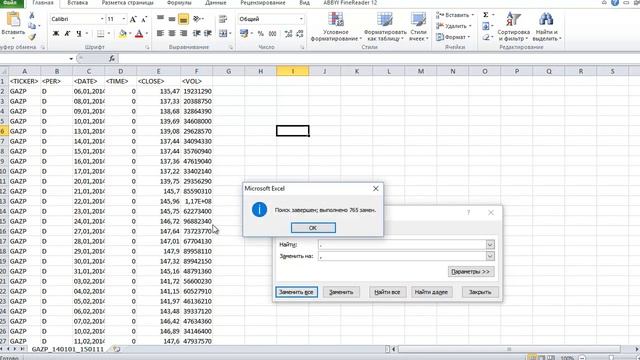
Task: Open Стили ячеек gallery
Action: [x=418, y=27]
